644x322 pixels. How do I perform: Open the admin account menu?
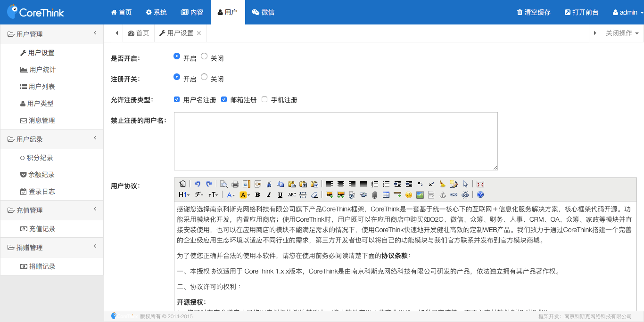coord(628,12)
